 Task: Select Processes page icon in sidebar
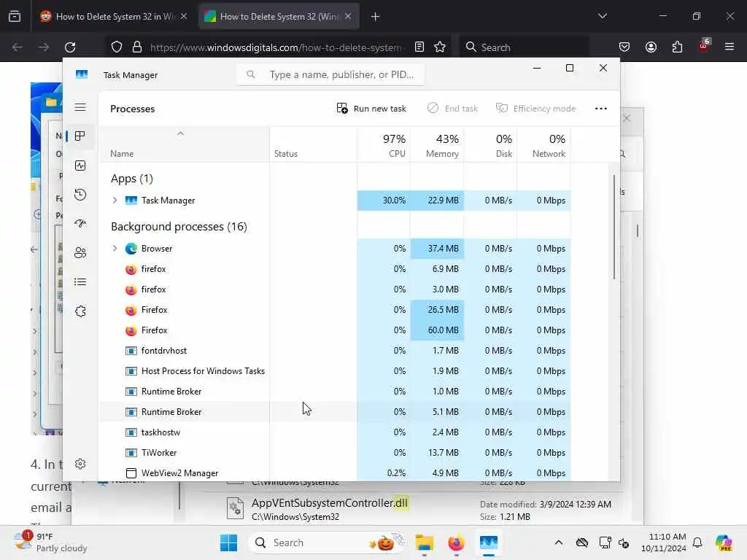80,136
